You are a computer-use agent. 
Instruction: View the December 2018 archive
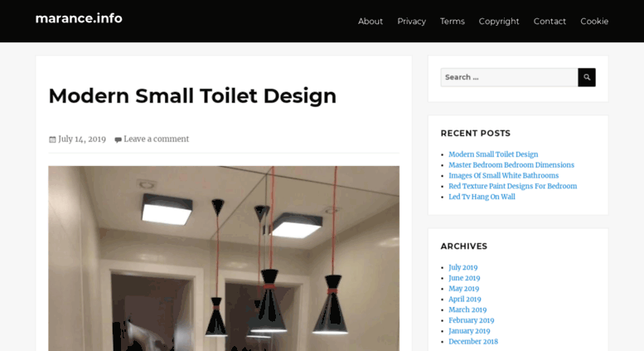coord(473,342)
